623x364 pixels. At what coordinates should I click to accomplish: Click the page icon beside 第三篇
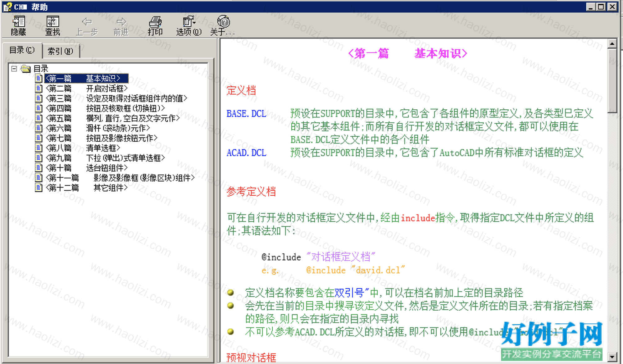click(x=39, y=98)
